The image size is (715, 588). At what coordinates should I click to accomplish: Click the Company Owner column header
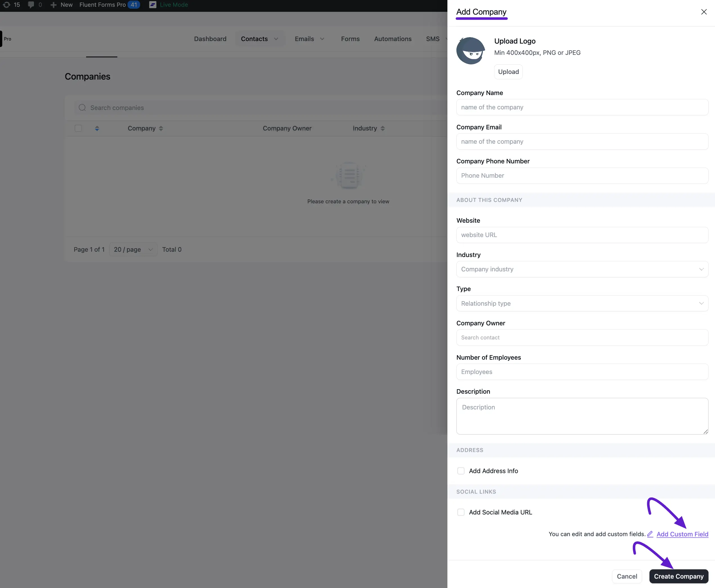click(x=287, y=129)
